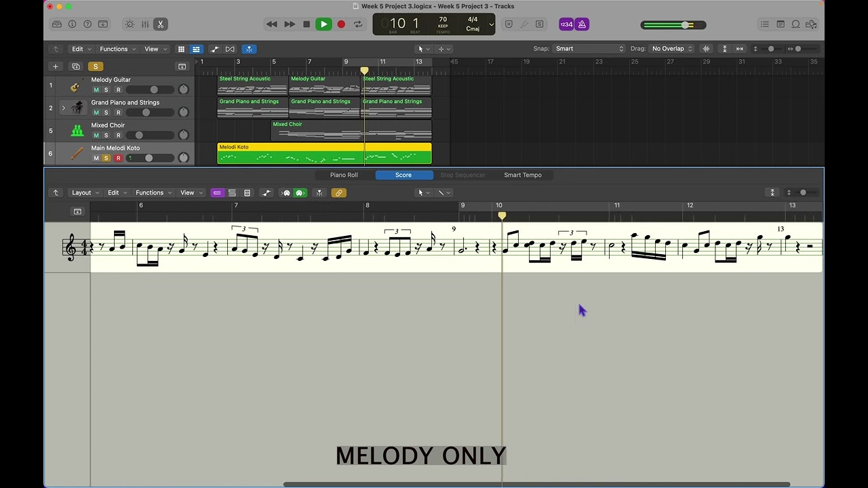Stop playback

pyautogui.click(x=307, y=24)
